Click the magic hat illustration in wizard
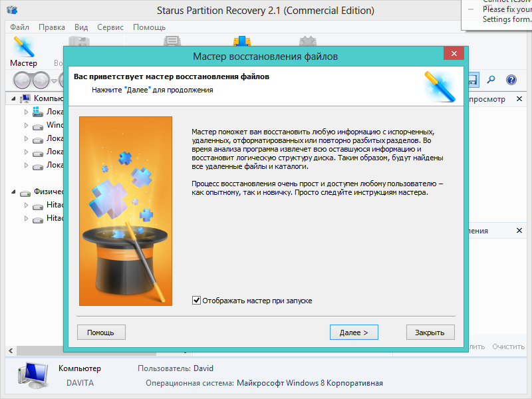This screenshot has width=532, height=399. [x=126, y=211]
